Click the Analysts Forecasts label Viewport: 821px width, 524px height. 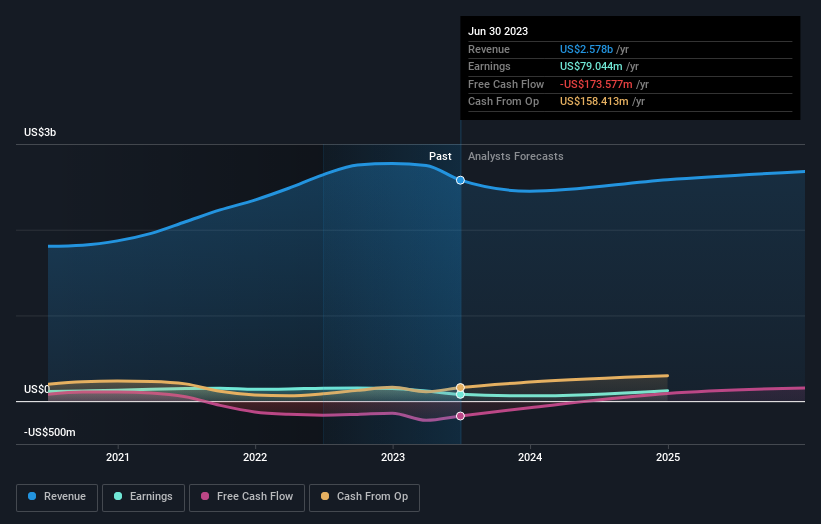[516, 156]
